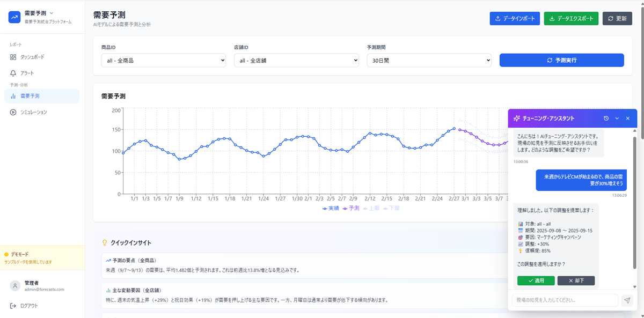The height and width of the screenshot is (318, 644).
Task: Toggle the 下限 legend series
Action: click(391, 208)
